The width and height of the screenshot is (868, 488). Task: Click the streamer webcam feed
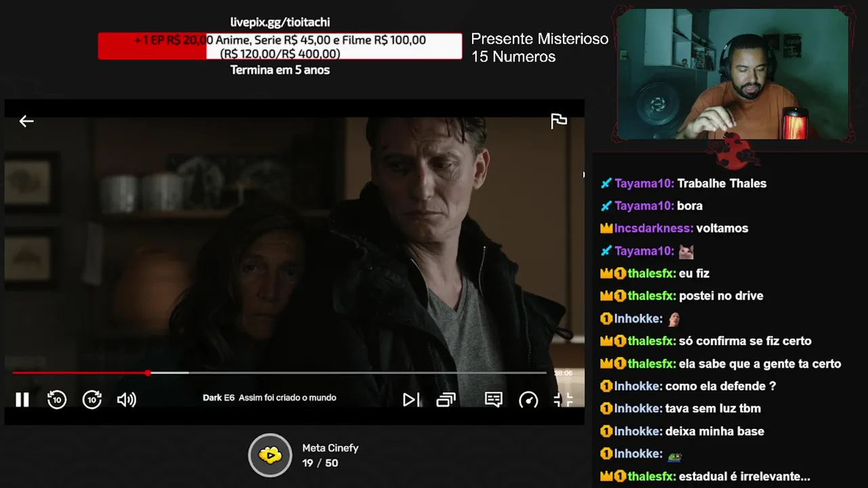click(x=732, y=73)
